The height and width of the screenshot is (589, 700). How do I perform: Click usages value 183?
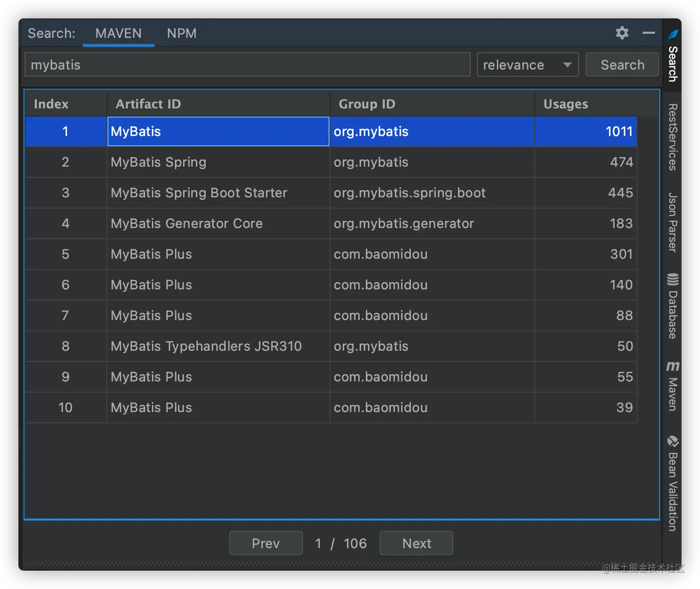[586, 223]
